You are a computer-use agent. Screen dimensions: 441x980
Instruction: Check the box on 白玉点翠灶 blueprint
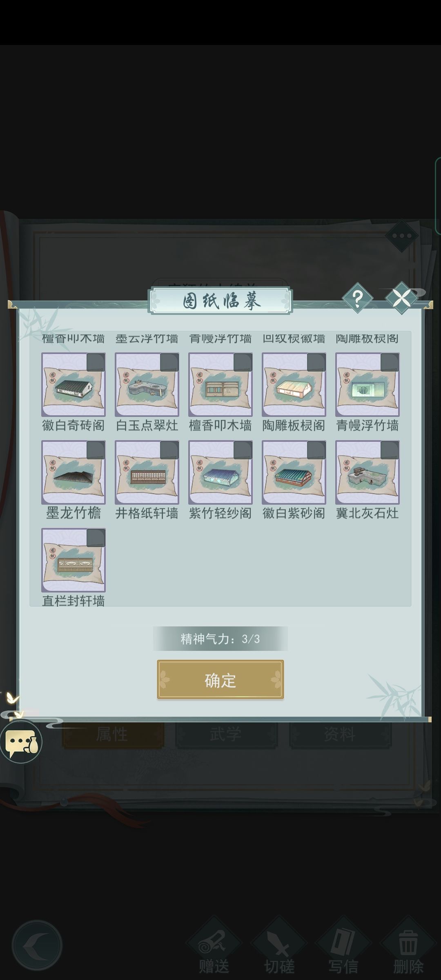pyautogui.click(x=169, y=363)
